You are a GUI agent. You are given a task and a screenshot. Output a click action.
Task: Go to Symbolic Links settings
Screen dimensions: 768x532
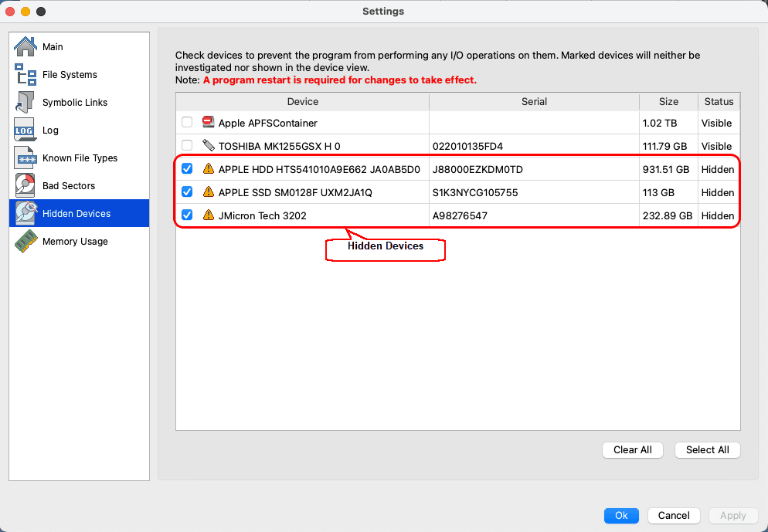click(x=80, y=102)
